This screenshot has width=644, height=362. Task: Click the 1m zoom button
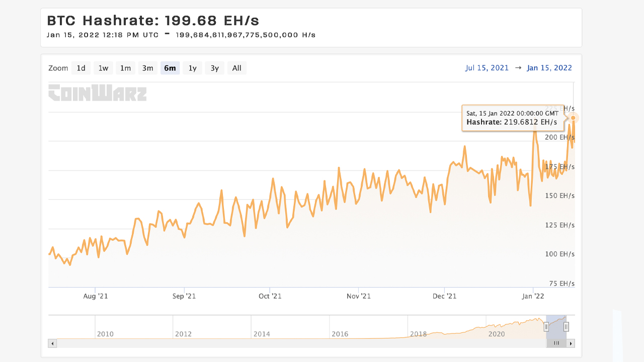pos(125,68)
